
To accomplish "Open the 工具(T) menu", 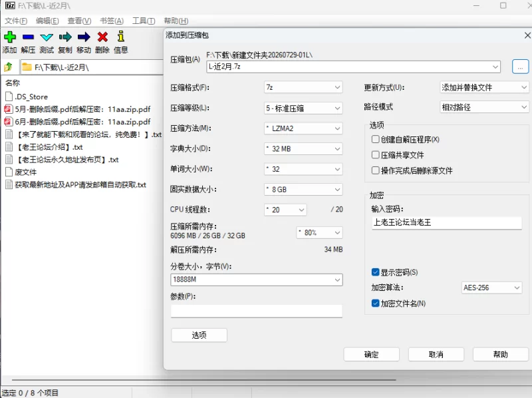I will point(144,21).
